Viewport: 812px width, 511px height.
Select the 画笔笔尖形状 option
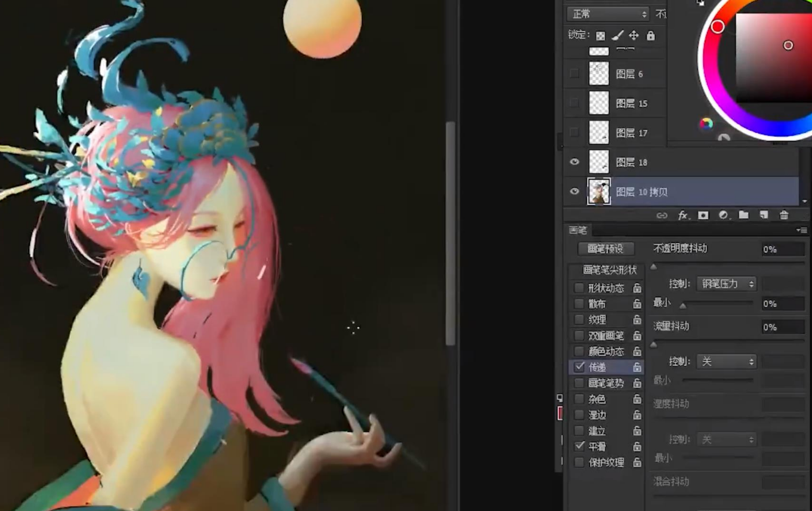pyautogui.click(x=609, y=270)
